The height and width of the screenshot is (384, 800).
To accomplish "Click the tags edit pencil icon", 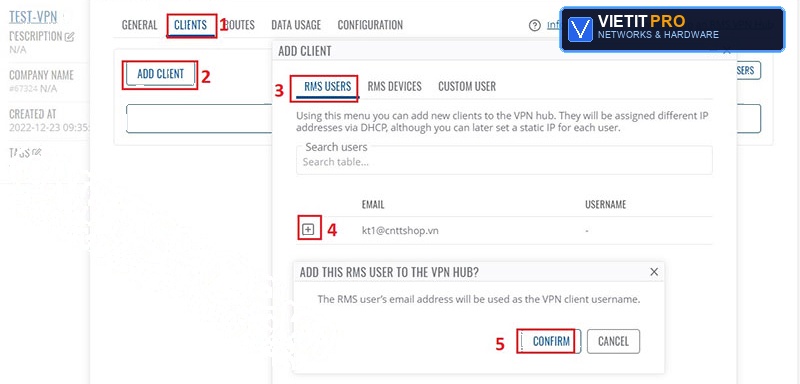I will [x=37, y=152].
